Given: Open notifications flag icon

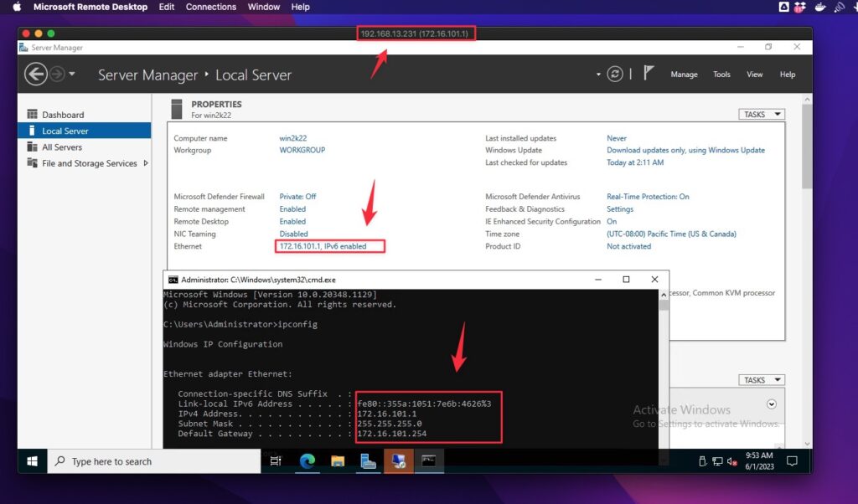Looking at the screenshot, I should [x=648, y=73].
